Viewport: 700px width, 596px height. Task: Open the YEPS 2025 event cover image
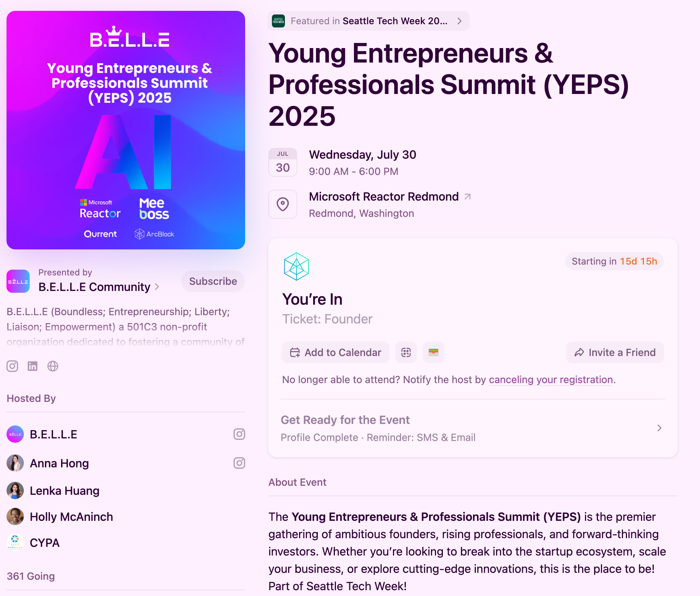pos(126,130)
